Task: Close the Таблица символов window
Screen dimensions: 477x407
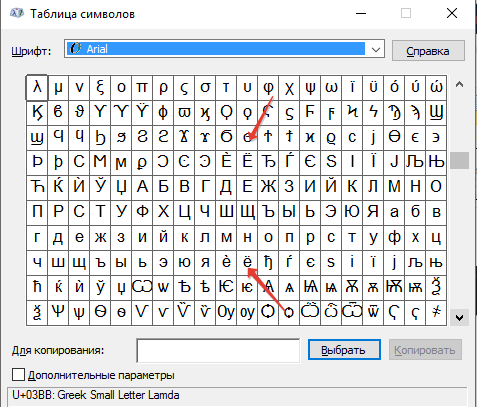Action: (x=452, y=13)
